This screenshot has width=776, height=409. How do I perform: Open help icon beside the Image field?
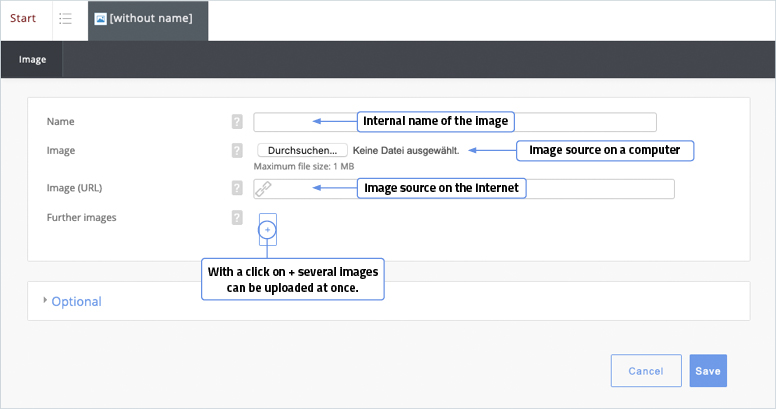[237, 151]
